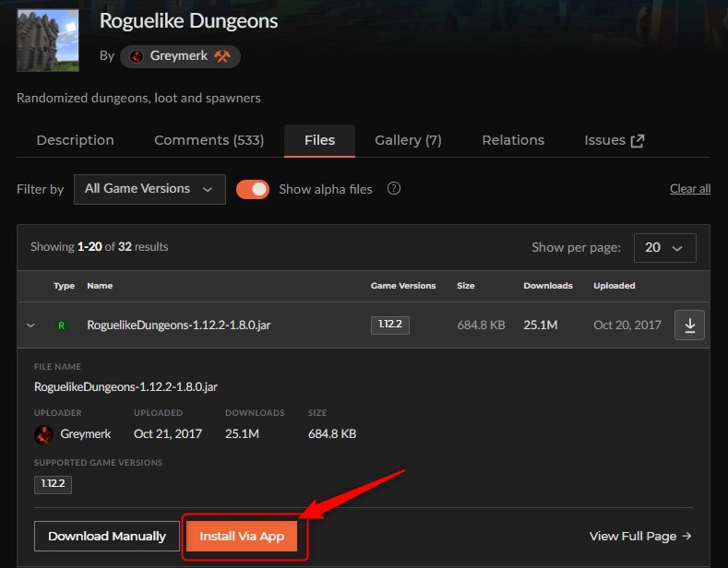This screenshot has width=728, height=568.
Task: Open Greymerk author profile chip
Action: [x=180, y=56]
